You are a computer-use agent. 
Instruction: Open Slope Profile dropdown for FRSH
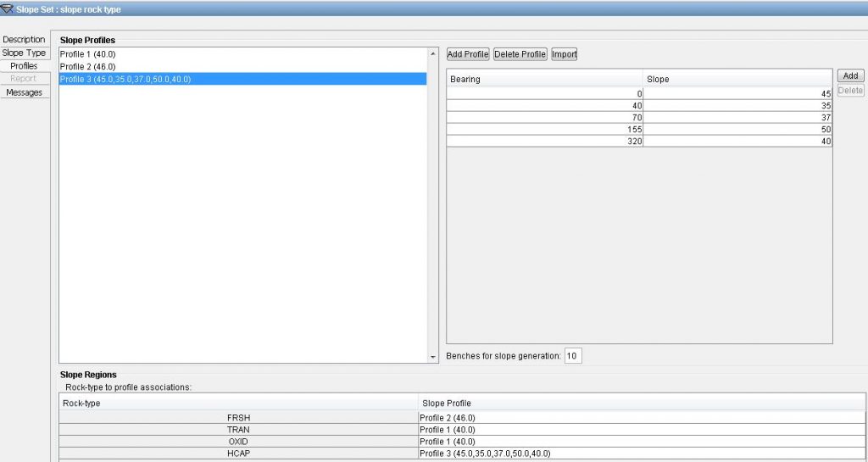click(x=641, y=418)
